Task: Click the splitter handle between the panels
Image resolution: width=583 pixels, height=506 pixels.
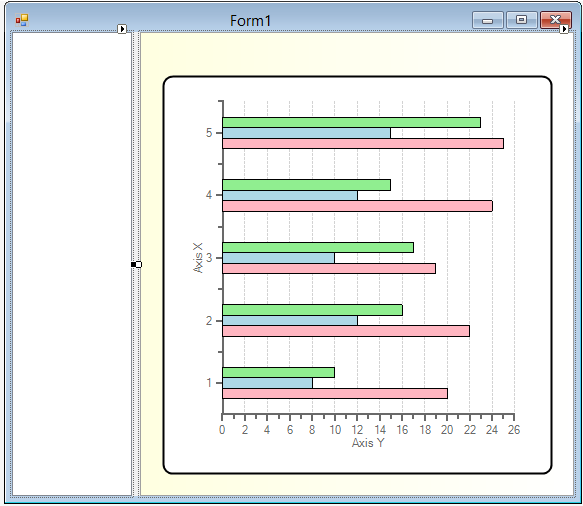Action: 136,264
